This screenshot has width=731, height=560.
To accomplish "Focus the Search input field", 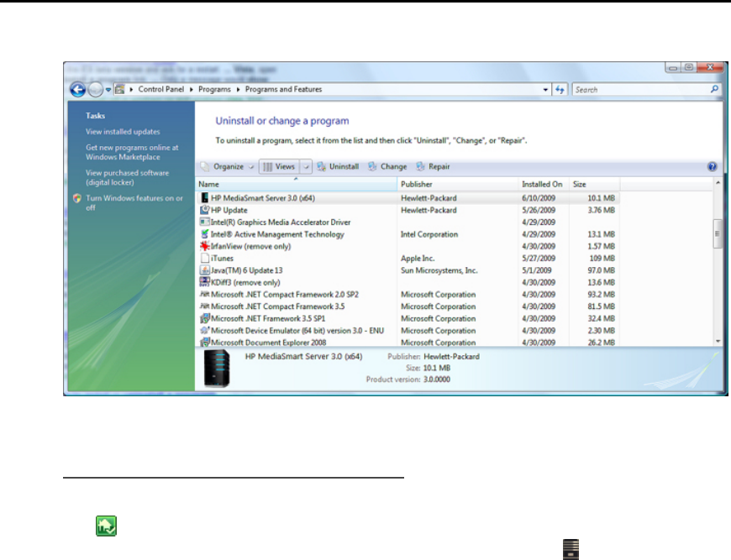I will click(x=641, y=90).
